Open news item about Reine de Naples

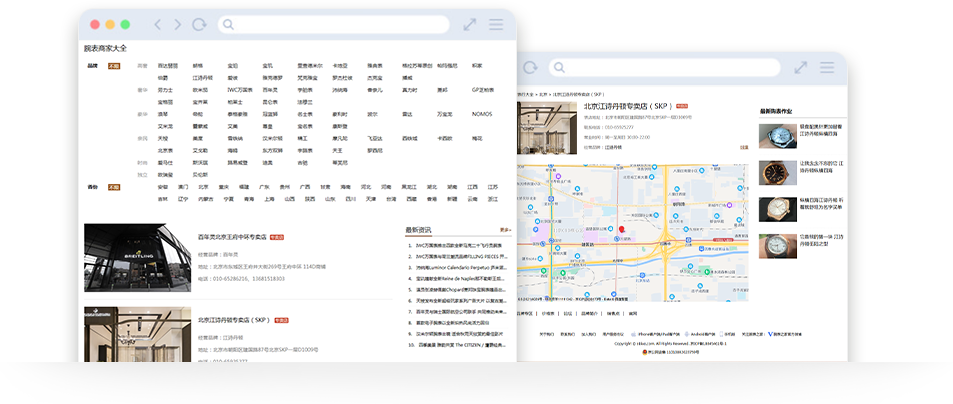461,278
